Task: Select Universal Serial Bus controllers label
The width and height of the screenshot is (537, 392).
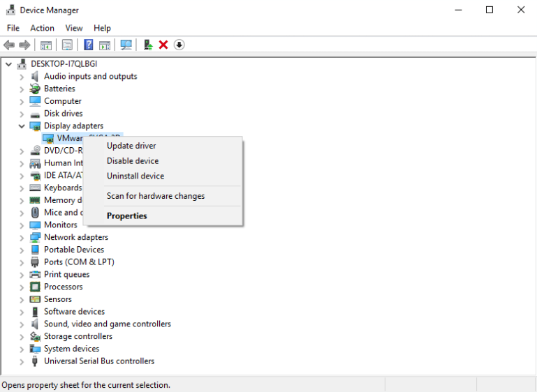Action: [x=99, y=361]
